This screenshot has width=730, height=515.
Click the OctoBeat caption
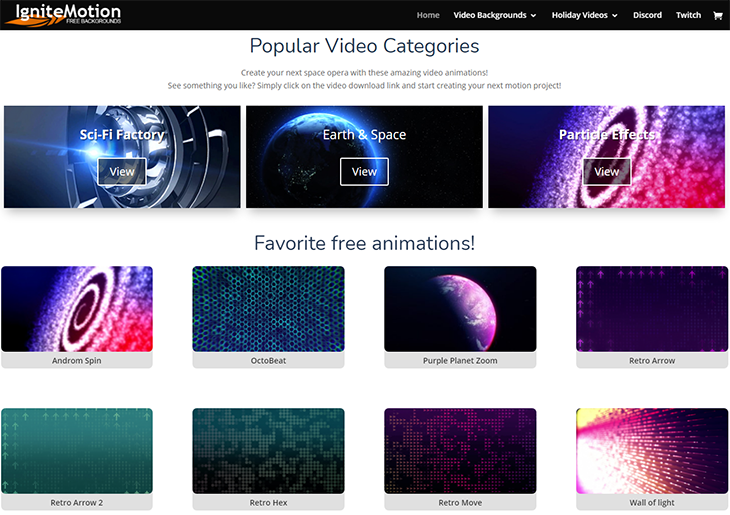pos(269,360)
